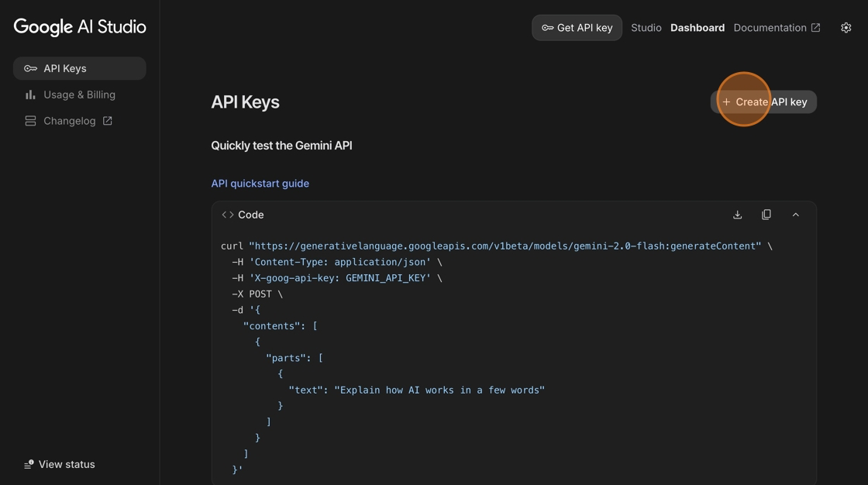Copy the curl code to clipboard

(766, 215)
